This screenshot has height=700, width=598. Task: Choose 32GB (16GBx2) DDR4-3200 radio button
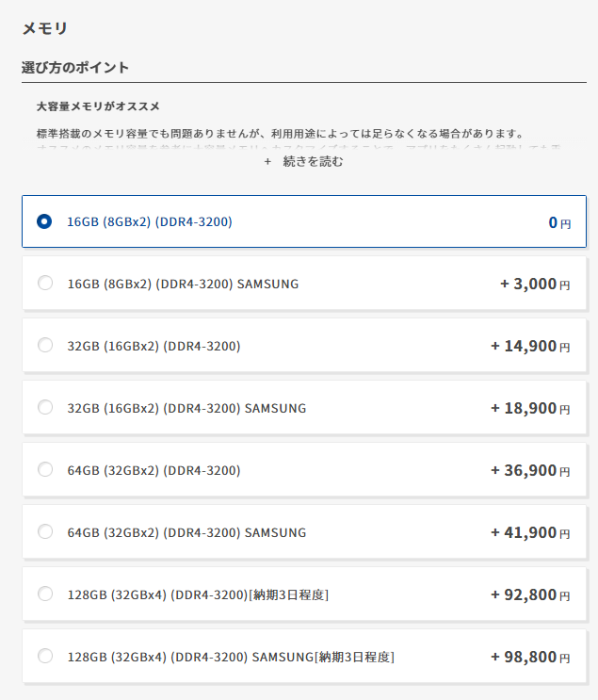tap(44, 346)
